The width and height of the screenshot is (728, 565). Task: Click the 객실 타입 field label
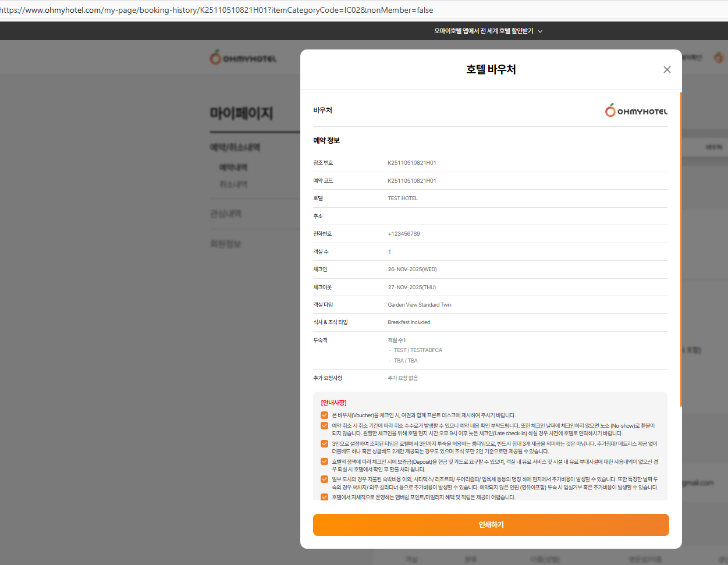click(323, 305)
